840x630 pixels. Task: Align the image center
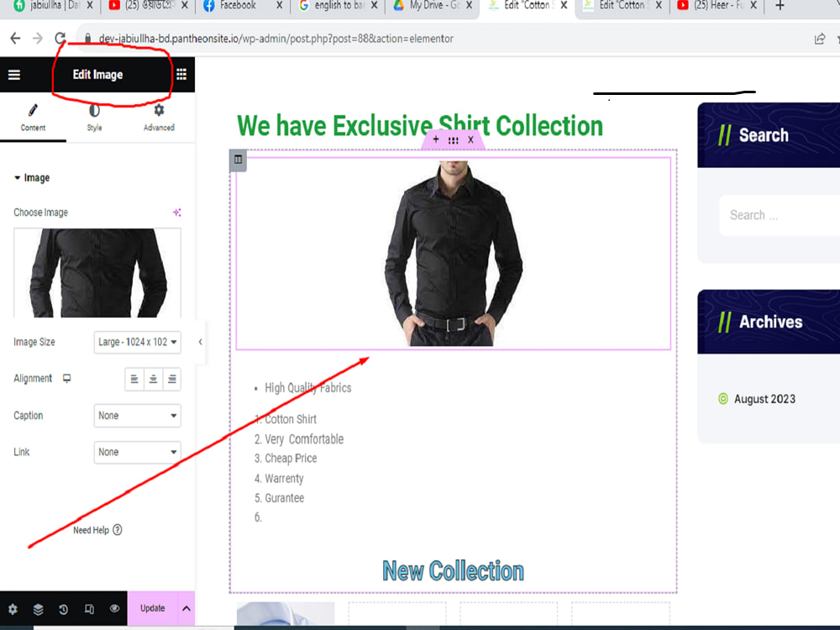click(153, 379)
